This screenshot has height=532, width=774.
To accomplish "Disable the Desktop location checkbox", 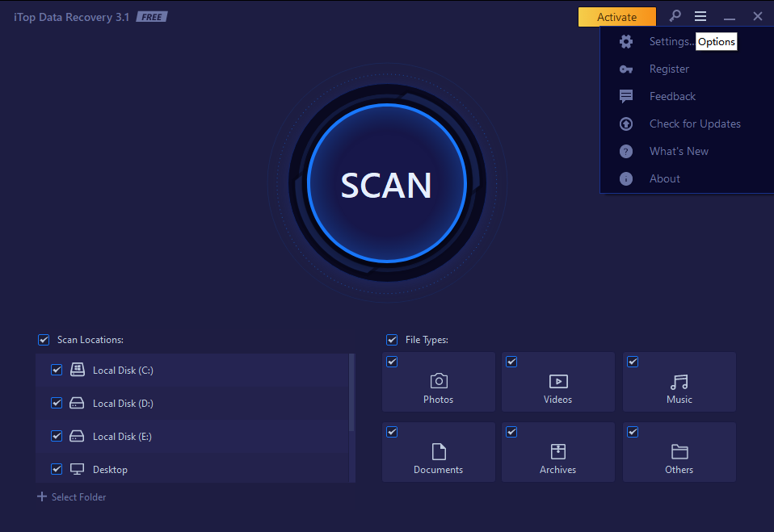I will tap(57, 469).
